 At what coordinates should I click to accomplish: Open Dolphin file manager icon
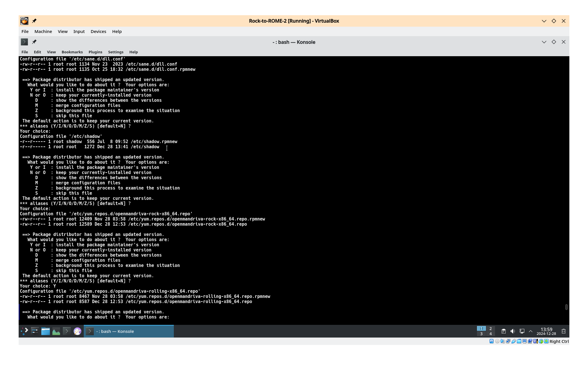tap(46, 331)
